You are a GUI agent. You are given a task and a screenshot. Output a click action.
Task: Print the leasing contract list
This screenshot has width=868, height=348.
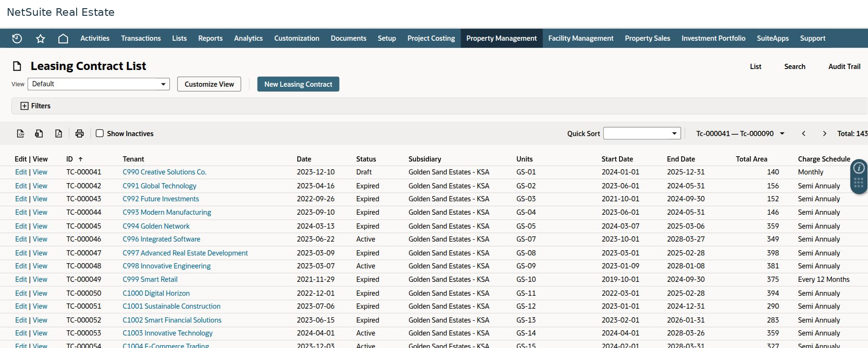(x=79, y=134)
